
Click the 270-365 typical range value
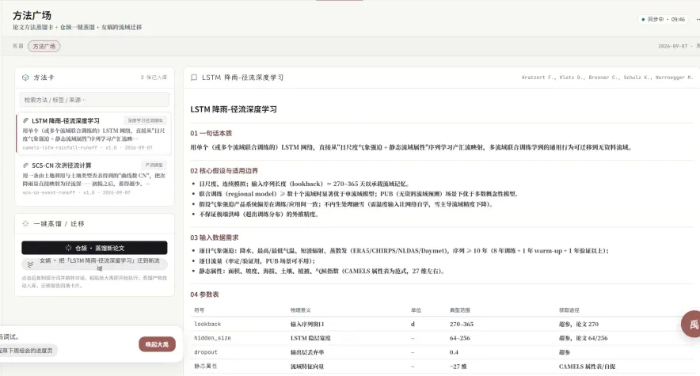(461, 324)
